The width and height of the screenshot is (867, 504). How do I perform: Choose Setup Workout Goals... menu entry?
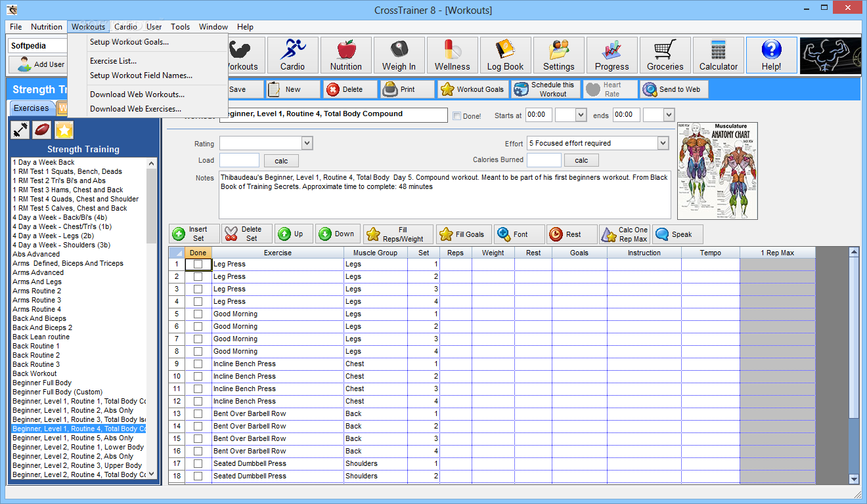click(x=129, y=42)
